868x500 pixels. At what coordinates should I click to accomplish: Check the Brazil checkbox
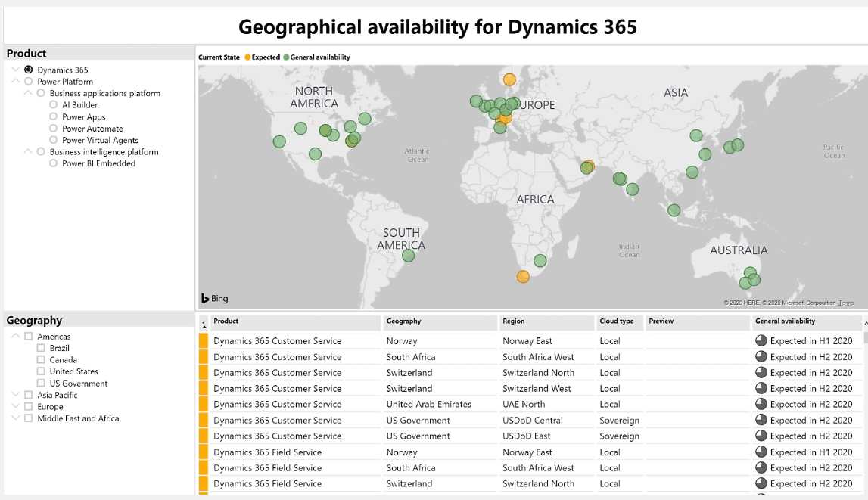41,348
